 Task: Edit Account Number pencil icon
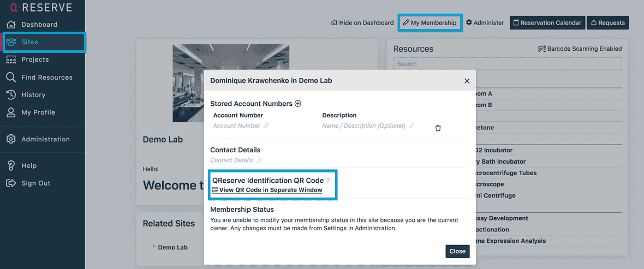[x=266, y=126]
